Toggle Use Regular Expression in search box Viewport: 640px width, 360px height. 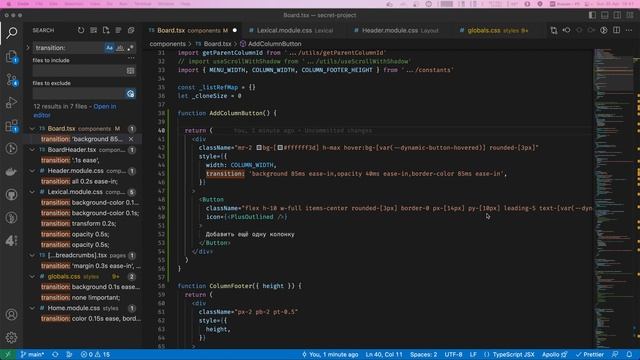coord(130,48)
